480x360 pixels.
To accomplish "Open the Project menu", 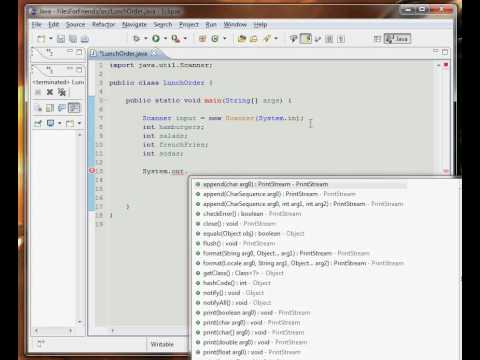I will click(x=189, y=25).
